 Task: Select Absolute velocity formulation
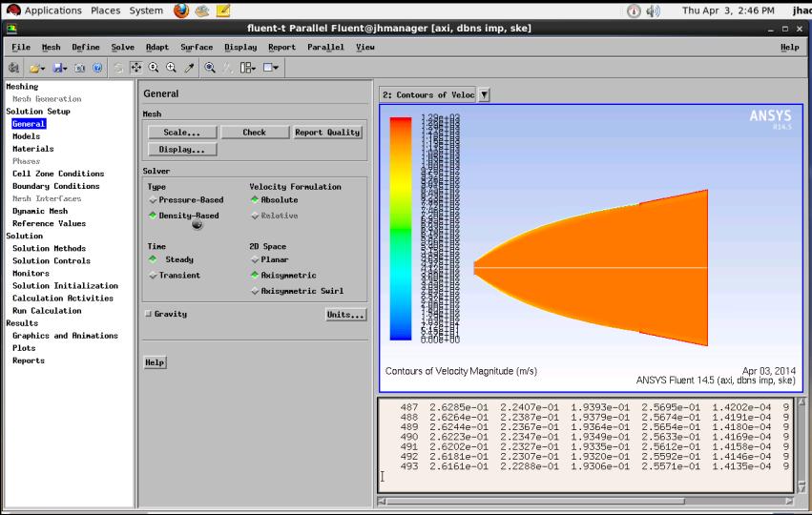(275, 199)
